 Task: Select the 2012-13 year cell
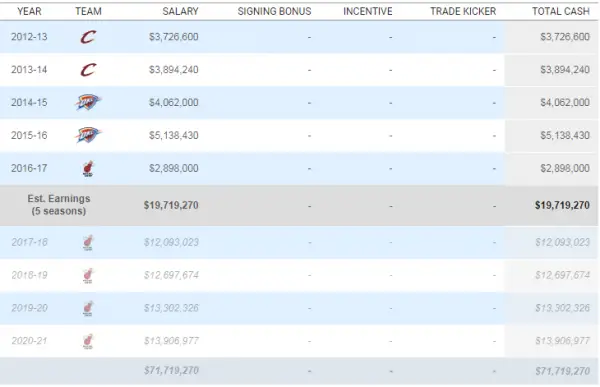tap(29, 37)
